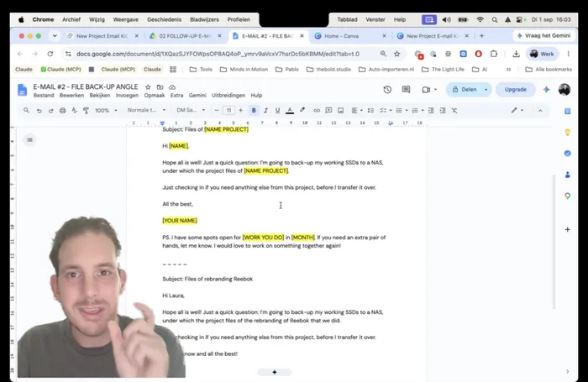Open the Minds in Motion bookmarks folder

click(x=244, y=70)
